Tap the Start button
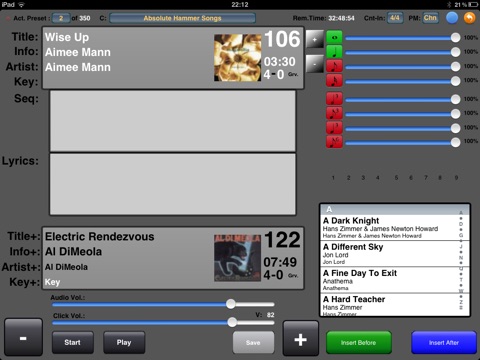This screenshot has width=480, height=360. coord(72,342)
